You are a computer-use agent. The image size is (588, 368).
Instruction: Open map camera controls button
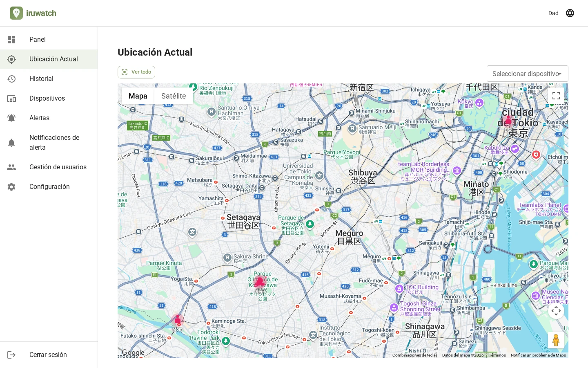556,311
